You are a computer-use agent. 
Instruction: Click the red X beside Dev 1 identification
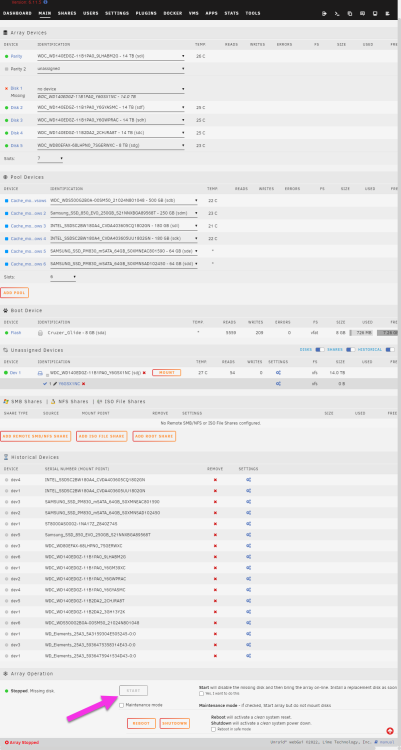144,372
